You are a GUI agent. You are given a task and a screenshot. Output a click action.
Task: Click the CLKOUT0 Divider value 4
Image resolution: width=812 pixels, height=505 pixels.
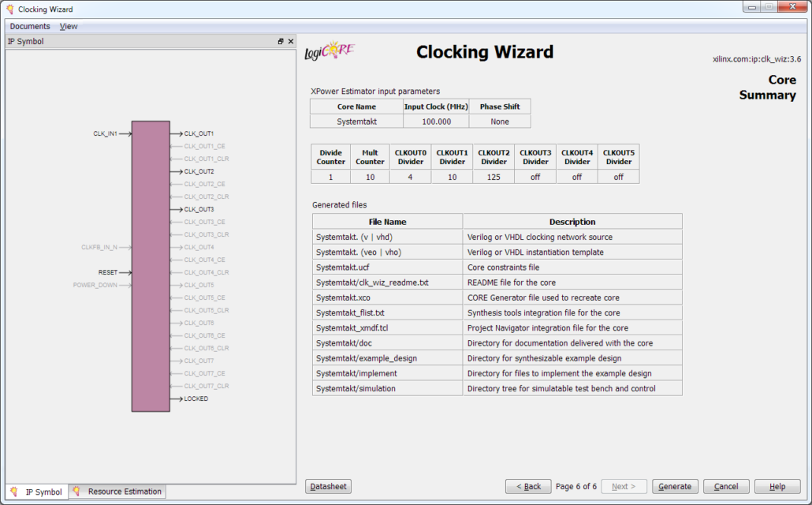410,177
